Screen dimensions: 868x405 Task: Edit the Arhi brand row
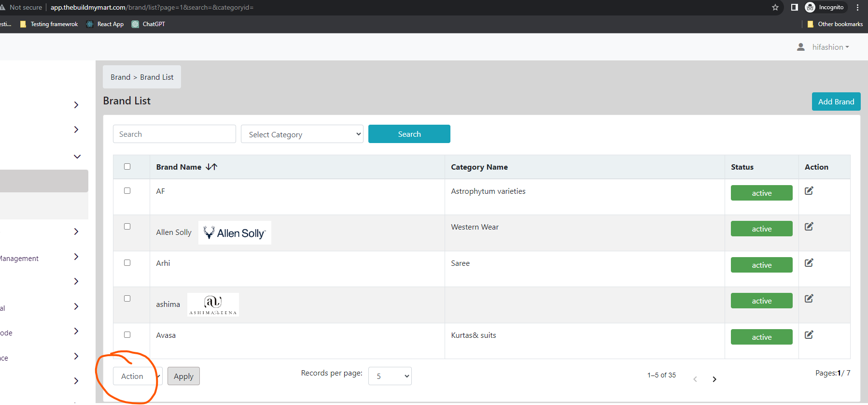point(809,263)
